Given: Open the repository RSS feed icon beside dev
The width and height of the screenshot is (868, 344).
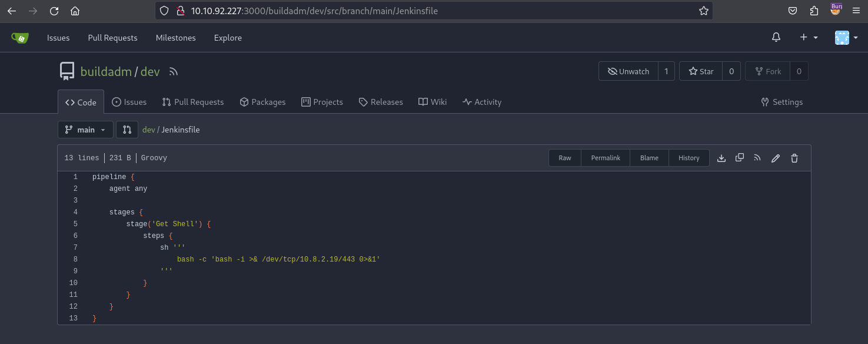Looking at the screenshot, I should 173,72.
